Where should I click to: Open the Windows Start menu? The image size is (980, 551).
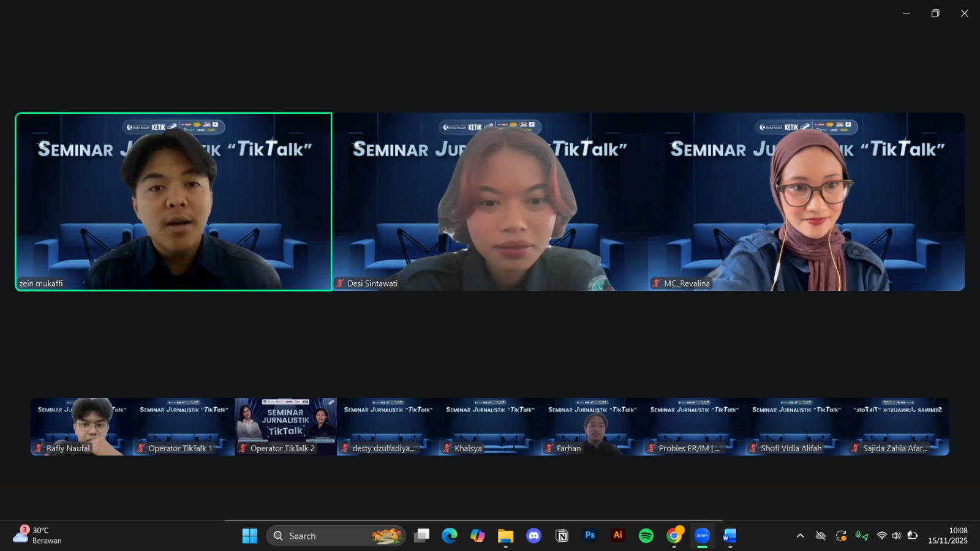(250, 536)
